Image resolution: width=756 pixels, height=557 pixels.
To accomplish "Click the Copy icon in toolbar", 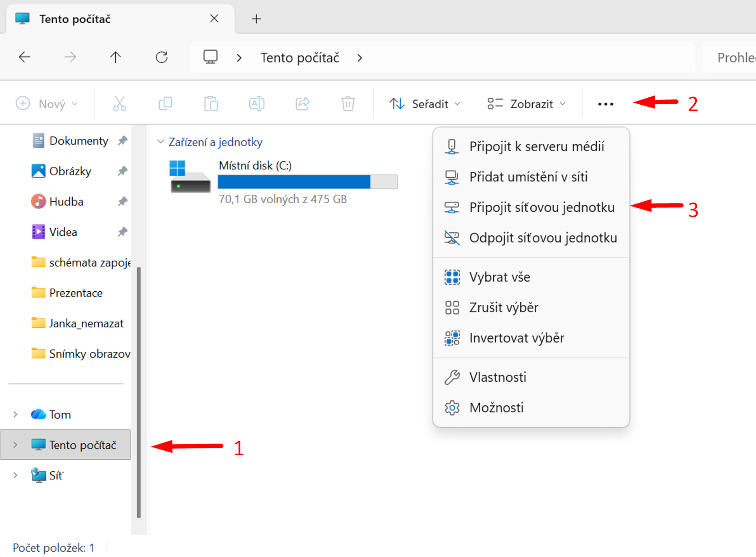I will click(x=165, y=104).
